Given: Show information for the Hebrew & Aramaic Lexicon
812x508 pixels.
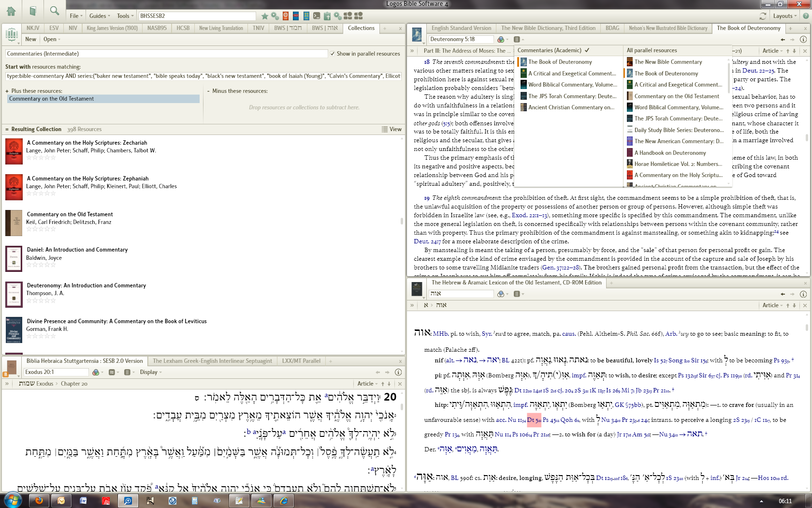Looking at the screenshot, I should coord(803,294).
